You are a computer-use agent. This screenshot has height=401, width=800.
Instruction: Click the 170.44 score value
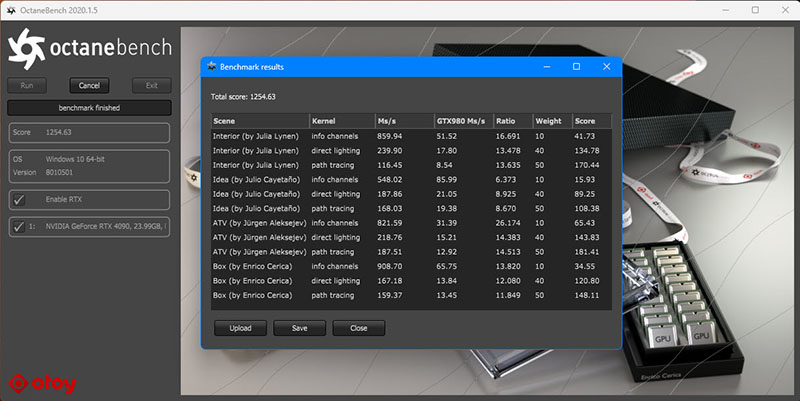tap(587, 165)
